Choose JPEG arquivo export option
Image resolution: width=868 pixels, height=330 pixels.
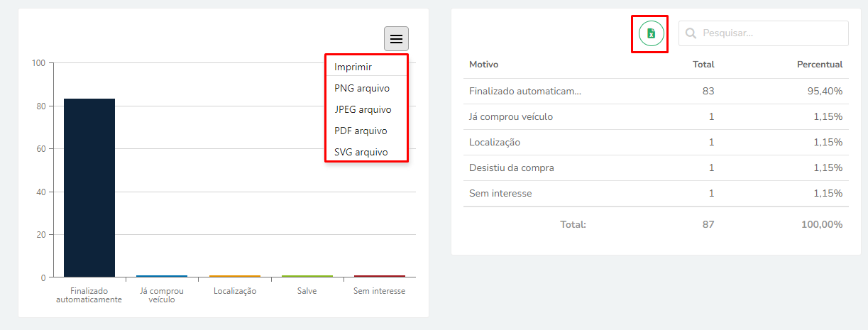tap(363, 109)
